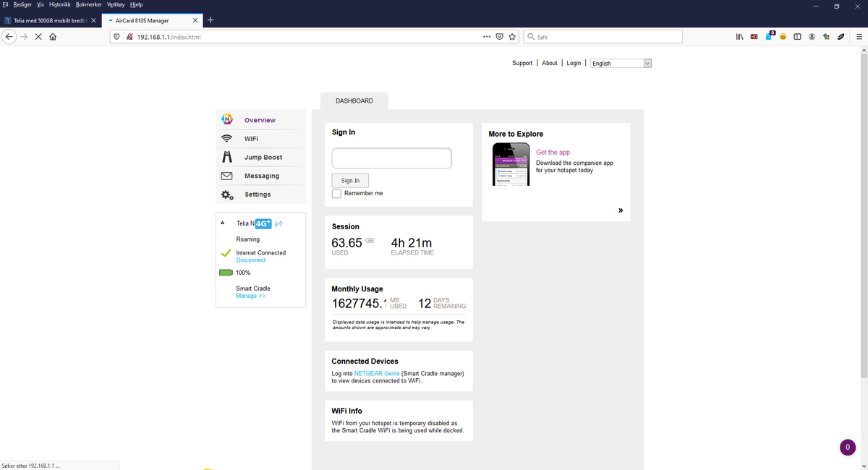Open the Firefox account avatar icon
The width and height of the screenshot is (868, 470).
point(812,36)
